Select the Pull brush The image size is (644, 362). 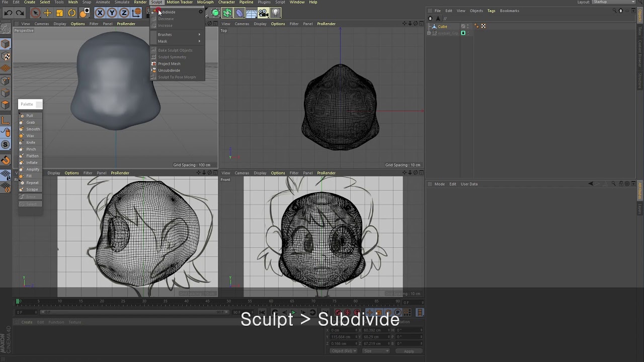(30, 116)
